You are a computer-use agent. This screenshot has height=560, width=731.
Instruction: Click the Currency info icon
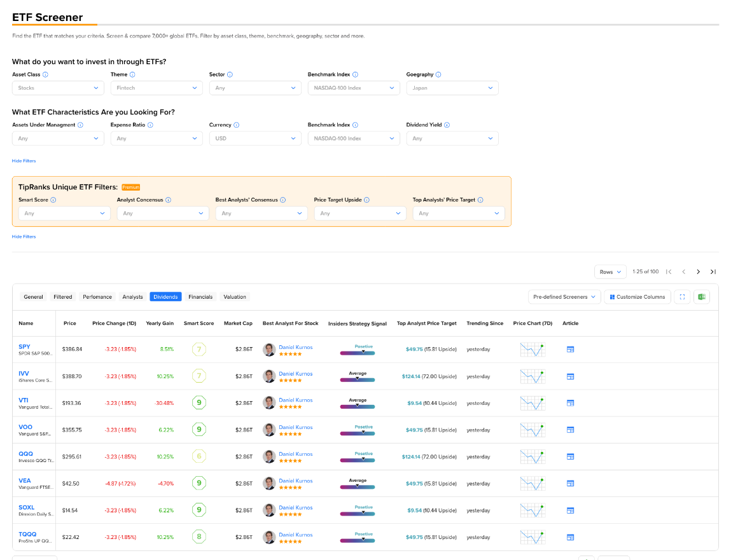(x=237, y=125)
